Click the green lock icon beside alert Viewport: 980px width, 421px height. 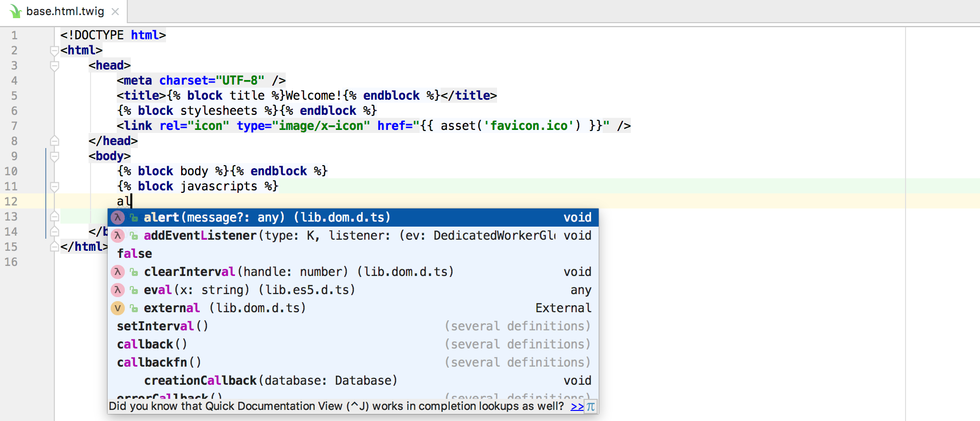tap(134, 218)
